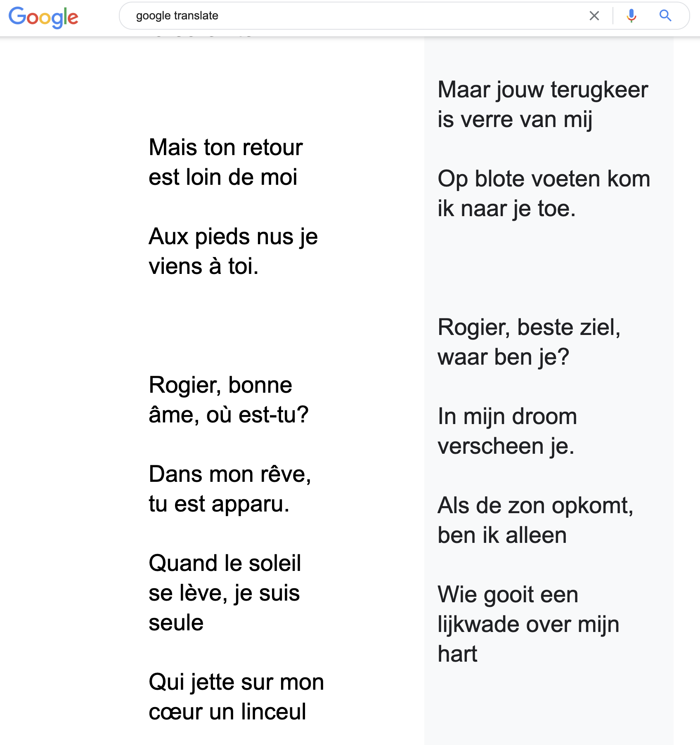The width and height of the screenshot is (700, 745).
Task: Click the Dutch line 'Als de zon opkomt,'
Action: pyautogui.click(x=535, y=506)
